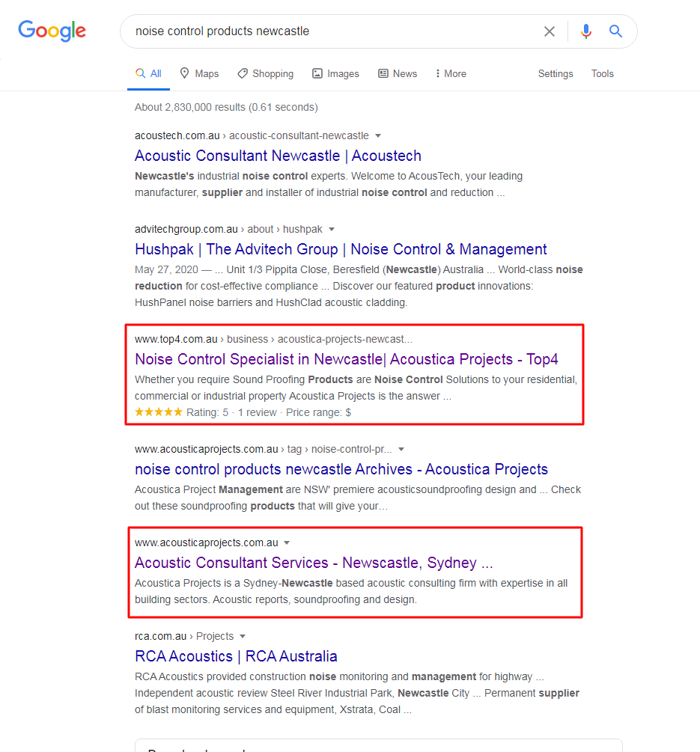Open Noise Control Specialist Top4 result

[346, 359]
